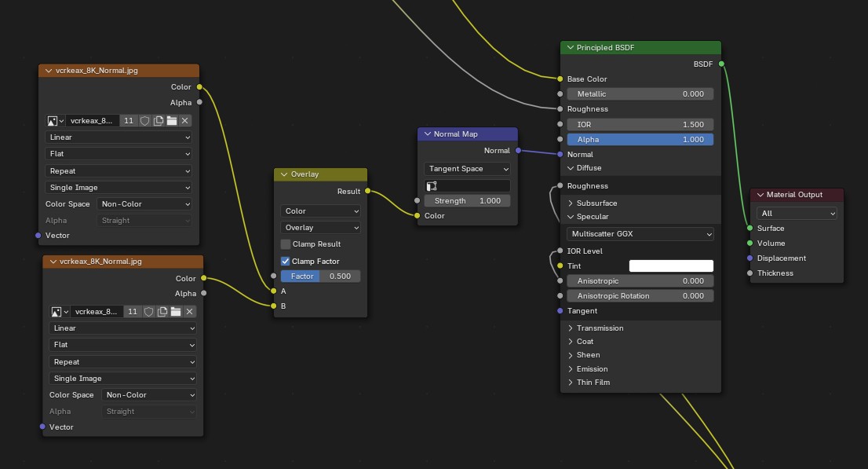Open Multiscatter GGX distribution dropdown

click(640, 234)
